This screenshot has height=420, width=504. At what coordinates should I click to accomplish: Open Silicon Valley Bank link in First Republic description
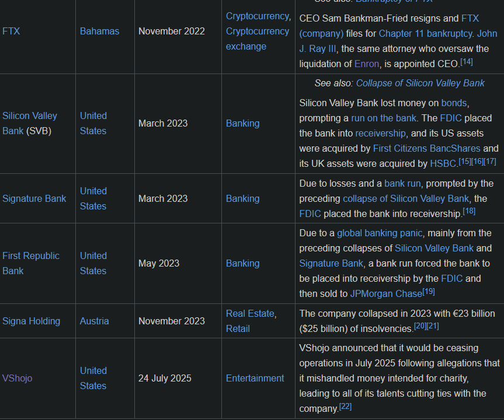[x=434, y=249]
